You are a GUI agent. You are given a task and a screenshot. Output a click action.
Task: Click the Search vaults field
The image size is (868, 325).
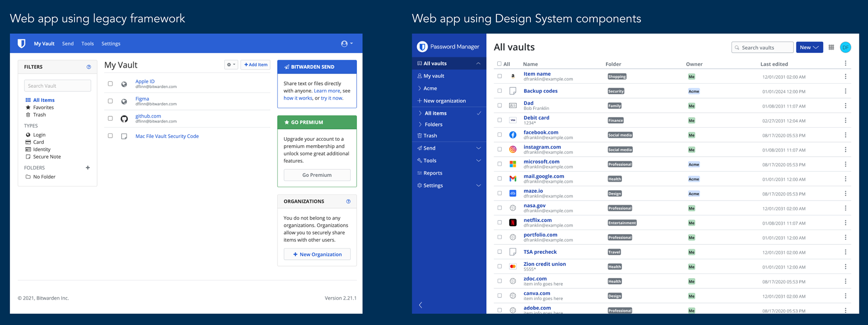click(762, 47)
